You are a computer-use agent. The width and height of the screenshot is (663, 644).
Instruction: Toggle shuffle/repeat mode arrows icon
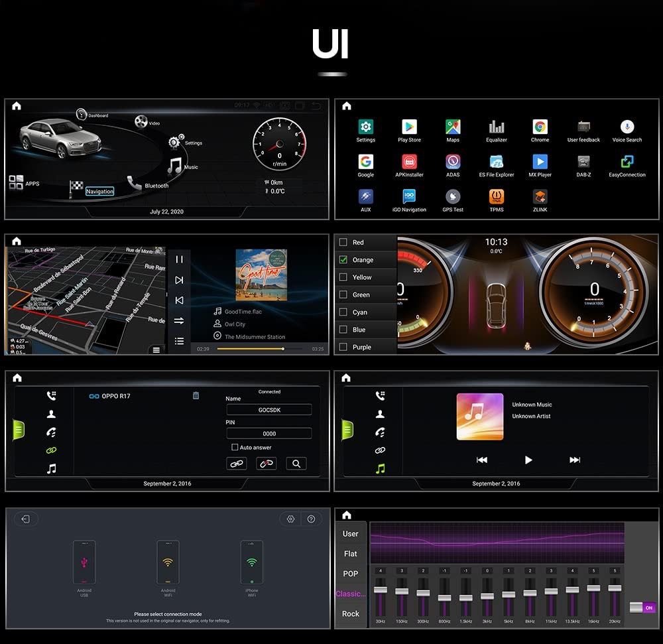click(179, 320)
